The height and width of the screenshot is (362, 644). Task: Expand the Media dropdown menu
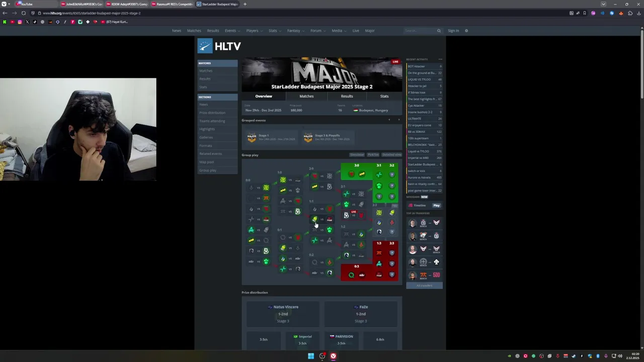click(338, 31)
